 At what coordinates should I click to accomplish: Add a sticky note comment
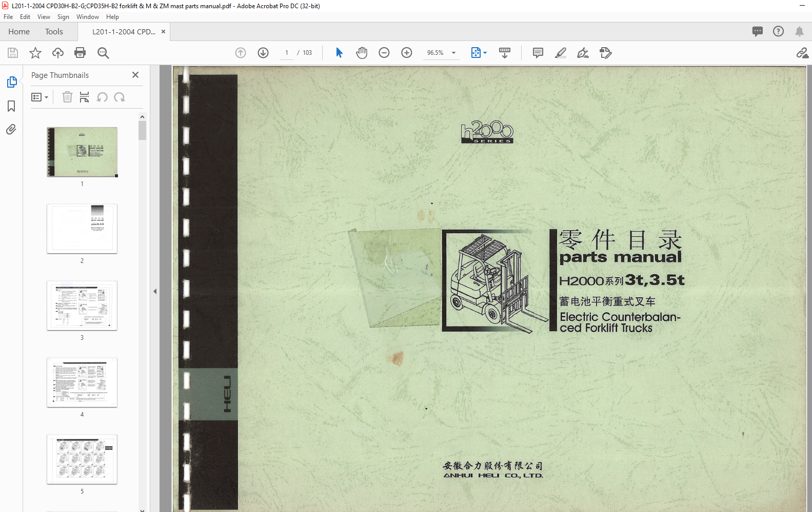click(x=538, y=53)
